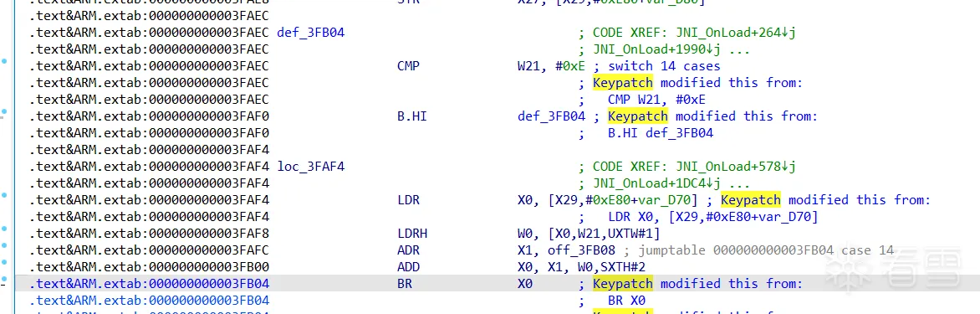
Task: Select the BR mnemonic
Action: [x=405, y=284]
